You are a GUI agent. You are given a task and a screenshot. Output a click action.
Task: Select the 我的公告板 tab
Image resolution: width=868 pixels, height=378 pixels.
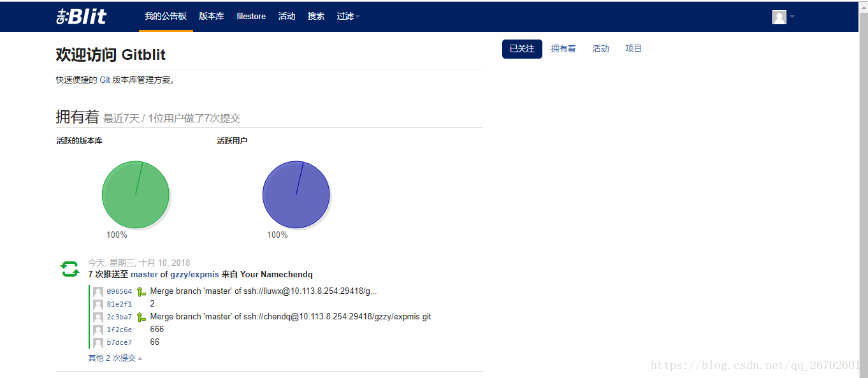pos(166,16)
